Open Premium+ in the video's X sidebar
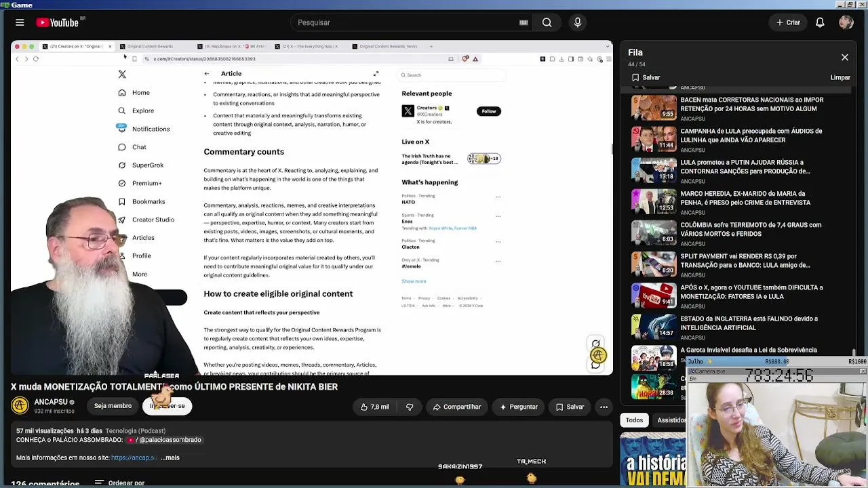868x488 pixels. (140, 183)
